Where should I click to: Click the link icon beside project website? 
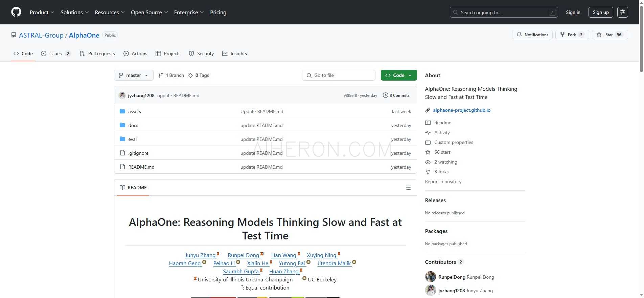[x=428, y=110]
